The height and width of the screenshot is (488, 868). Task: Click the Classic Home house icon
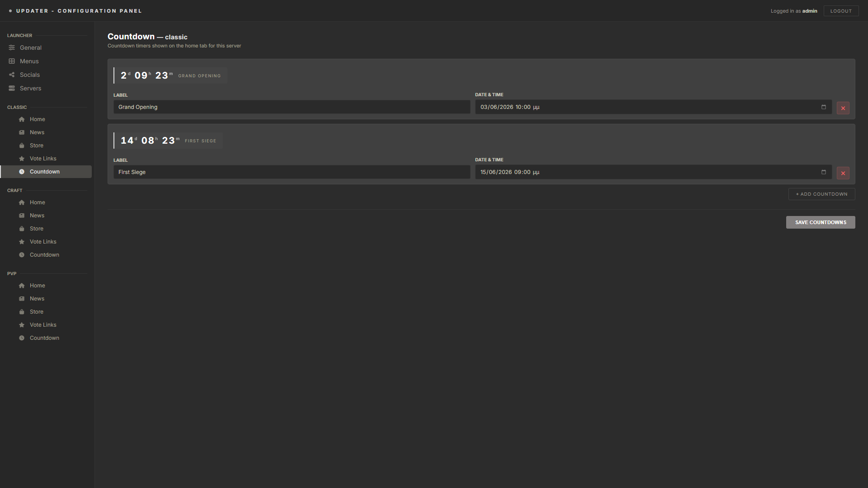[x=22, y=119]
